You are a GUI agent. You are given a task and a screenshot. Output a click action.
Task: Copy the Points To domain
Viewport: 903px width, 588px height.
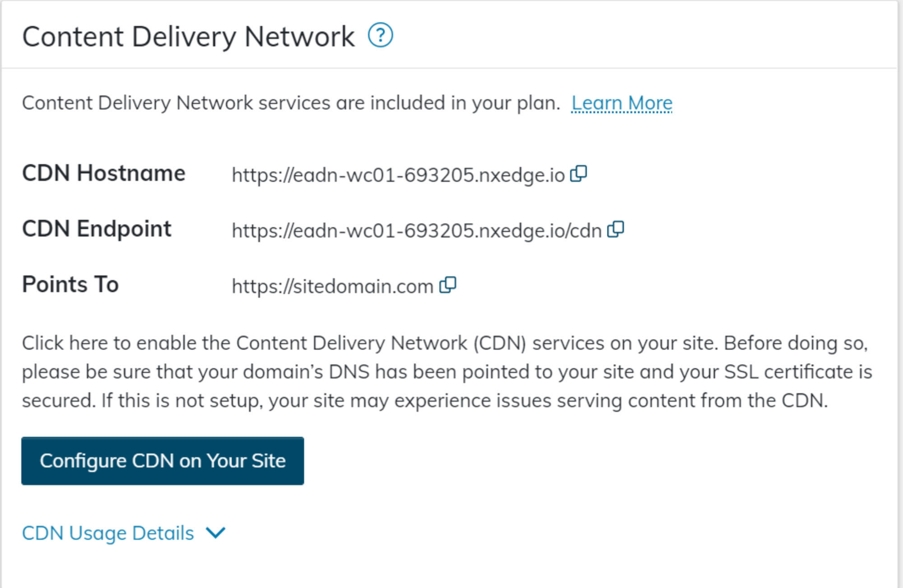tap(448, 285)
